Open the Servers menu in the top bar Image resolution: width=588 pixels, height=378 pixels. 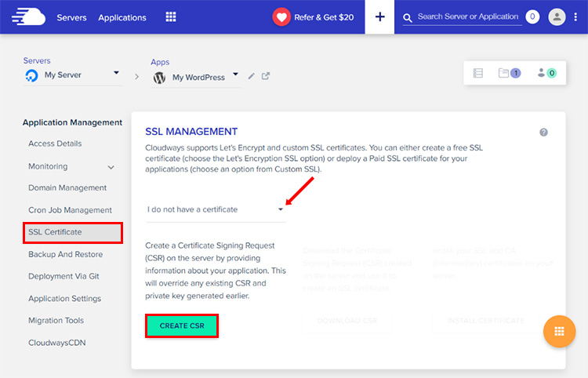tap(71, 17)
